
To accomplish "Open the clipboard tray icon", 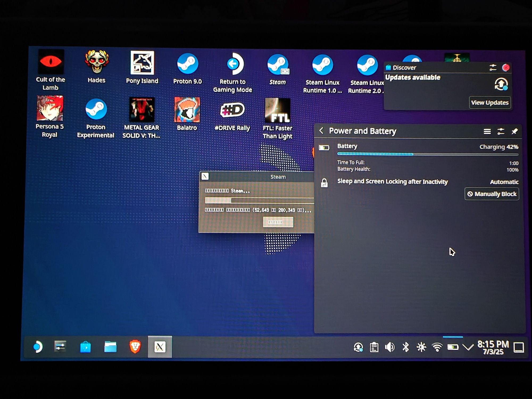I will [374, 347].
